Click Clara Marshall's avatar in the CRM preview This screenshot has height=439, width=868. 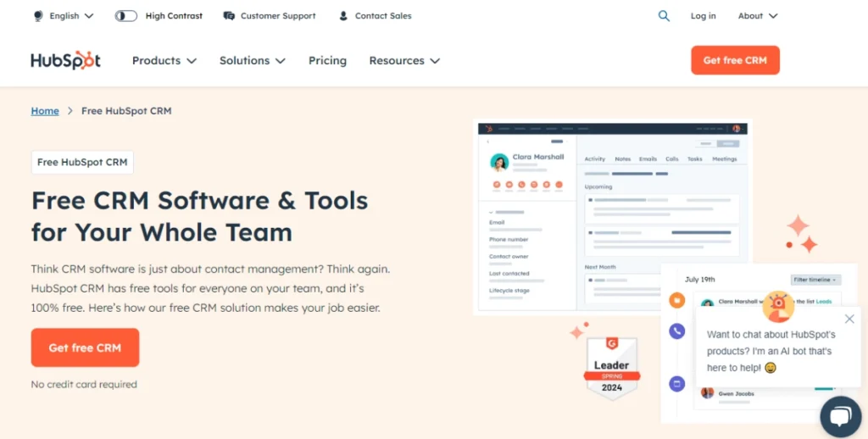coord(499,163)
